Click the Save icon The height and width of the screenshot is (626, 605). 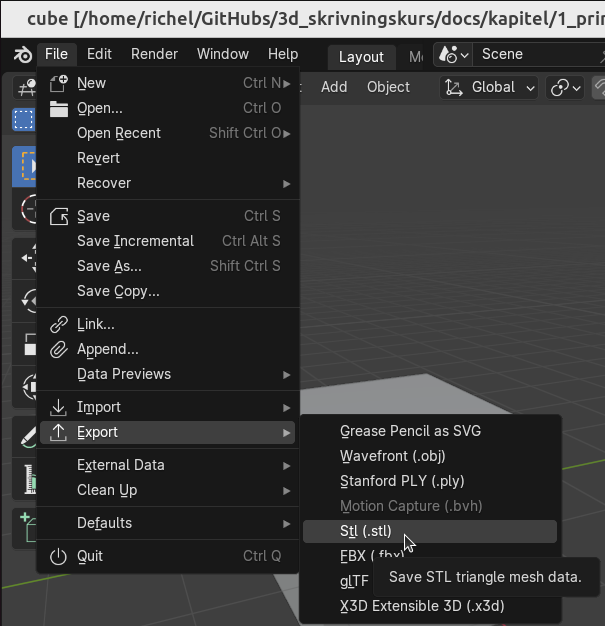point(59,216)
